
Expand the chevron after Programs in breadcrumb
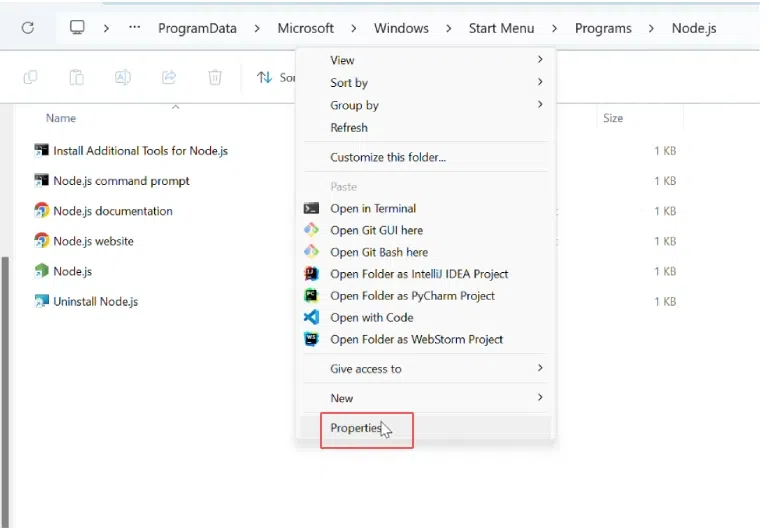click(651, 28)
